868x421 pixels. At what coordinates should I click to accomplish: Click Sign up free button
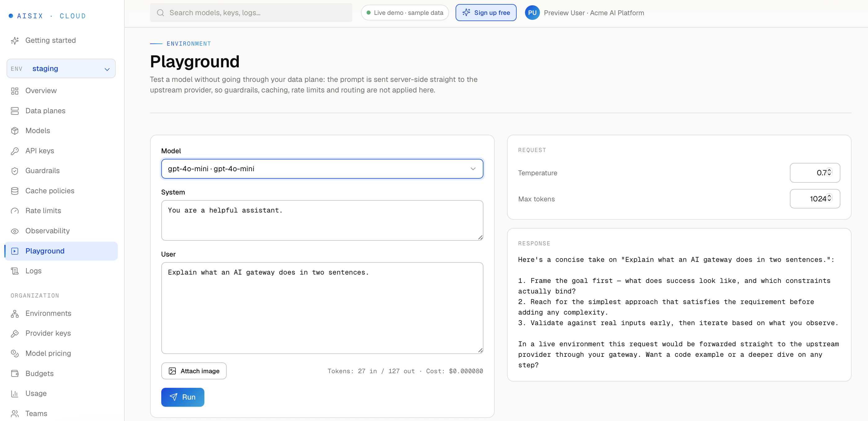pyautogui.click(x=486, y=13)
